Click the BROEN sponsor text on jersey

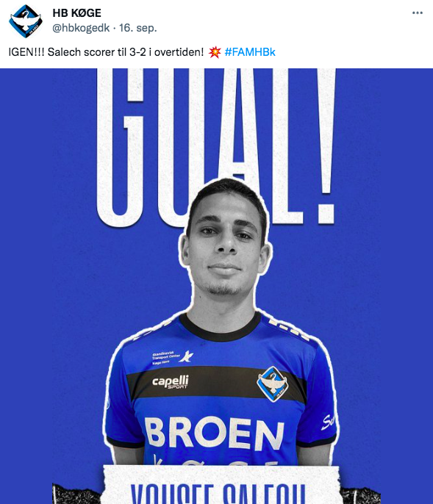[215, 433]
